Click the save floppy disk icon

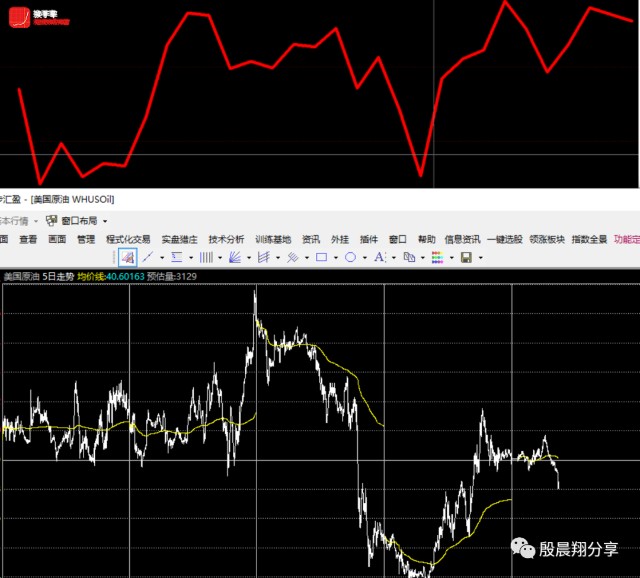(466, 258)
